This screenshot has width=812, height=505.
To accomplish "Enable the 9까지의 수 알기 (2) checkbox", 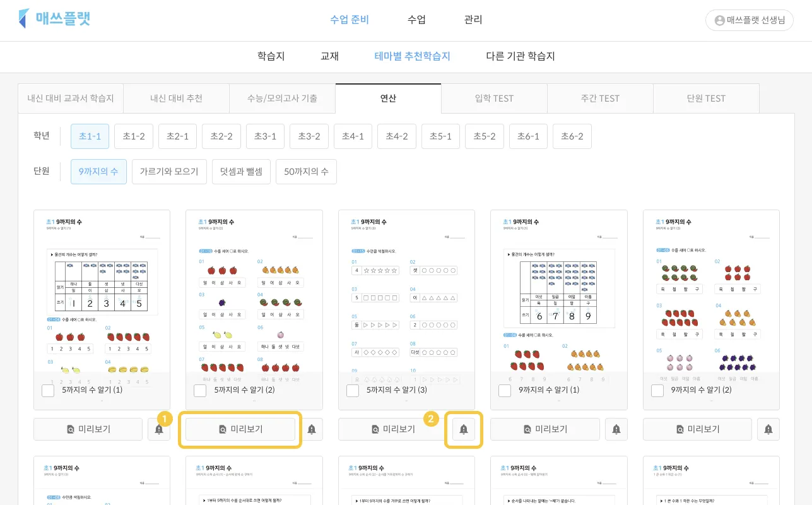I will [657, 391].
